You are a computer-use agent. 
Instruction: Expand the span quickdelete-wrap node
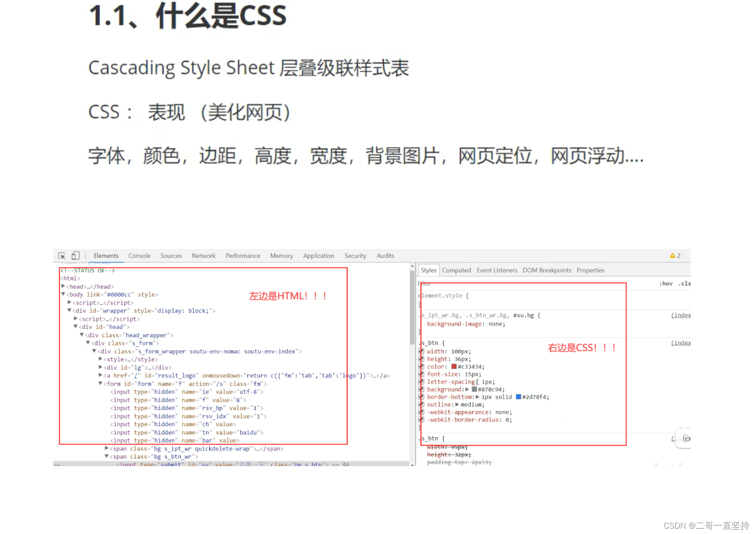(107, 448)
